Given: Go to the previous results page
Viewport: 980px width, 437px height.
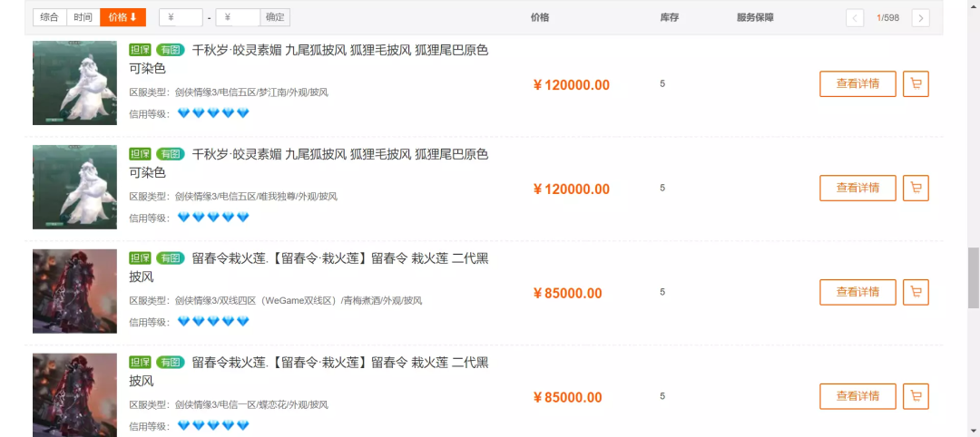Looking at the screenshot, I should [x=855, y=18].
